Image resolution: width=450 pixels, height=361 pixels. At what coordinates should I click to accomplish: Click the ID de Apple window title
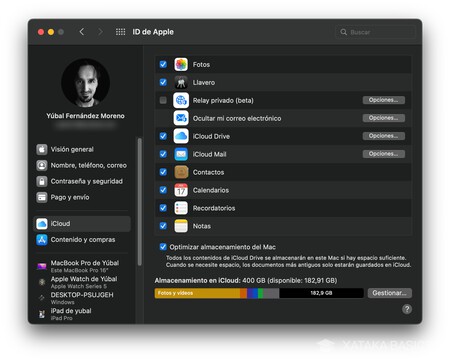[153, 32]
